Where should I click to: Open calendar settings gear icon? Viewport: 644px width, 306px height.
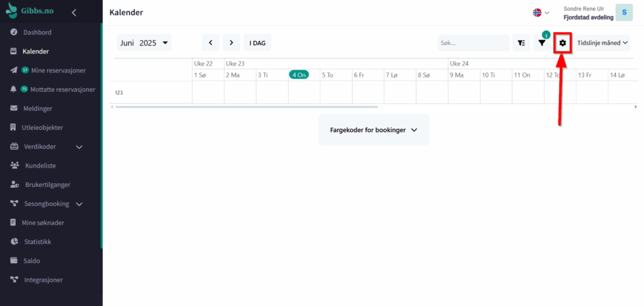[x=562, y=43]
